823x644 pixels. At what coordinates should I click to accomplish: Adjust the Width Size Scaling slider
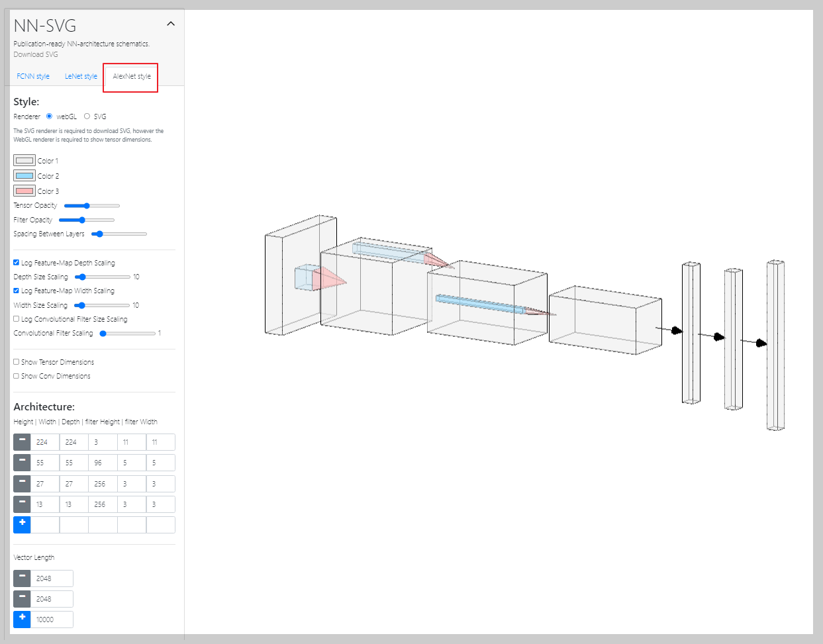pos(102,305)
